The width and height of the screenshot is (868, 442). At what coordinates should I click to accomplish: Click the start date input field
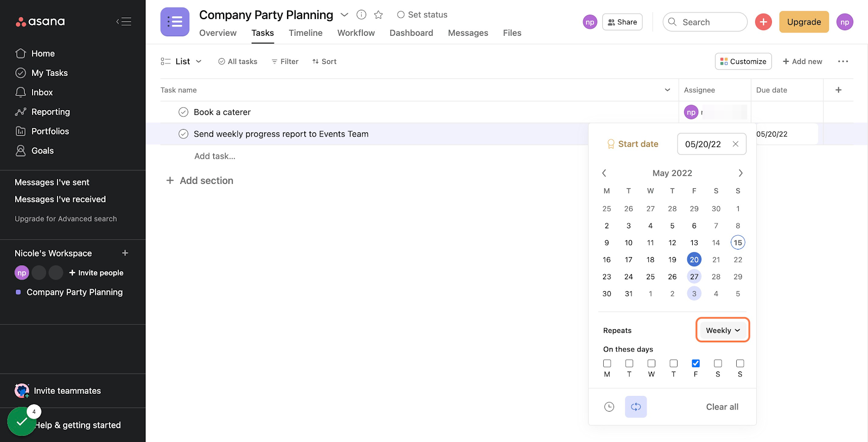coord(712,144)
